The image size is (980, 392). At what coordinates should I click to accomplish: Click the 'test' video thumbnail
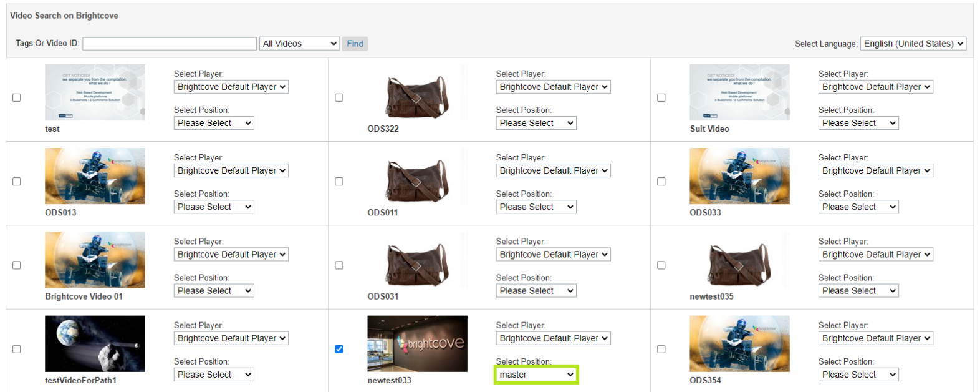point(95,92)
